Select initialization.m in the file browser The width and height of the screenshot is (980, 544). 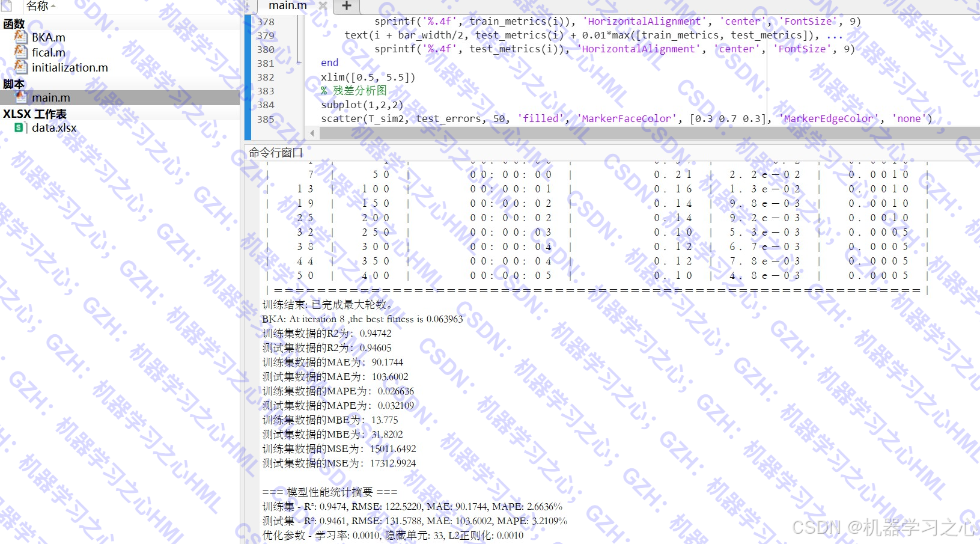coord(70,67)
